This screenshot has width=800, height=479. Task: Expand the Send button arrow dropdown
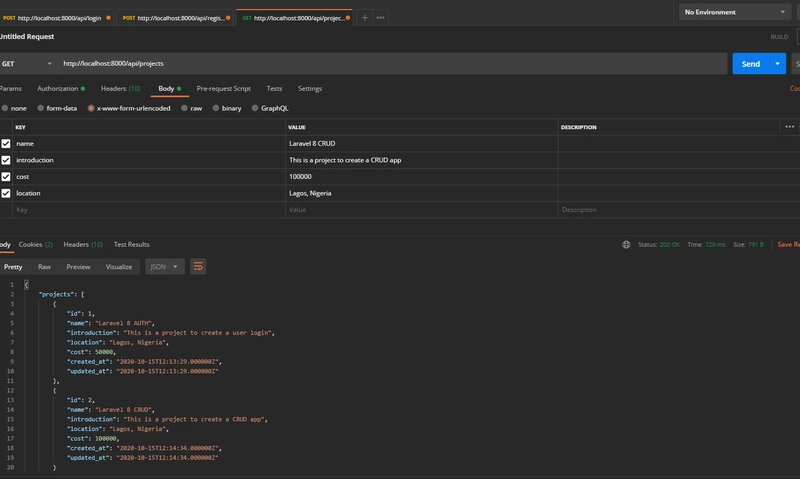coord(777,64)
